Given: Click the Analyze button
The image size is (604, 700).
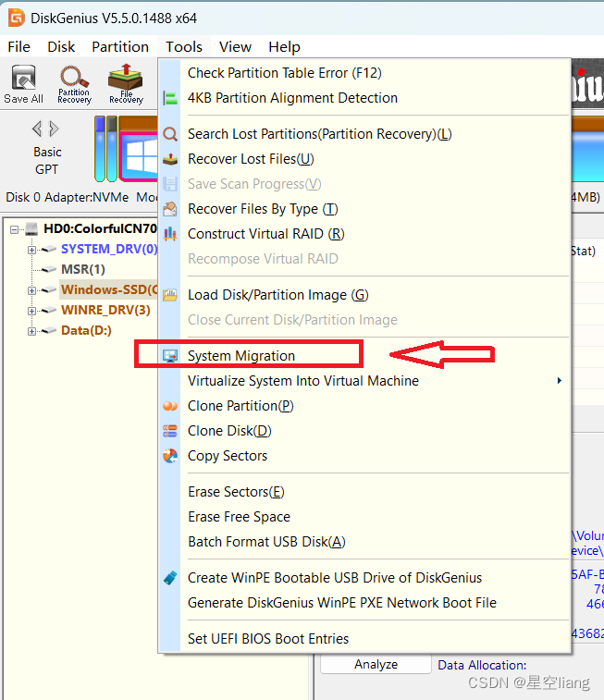Looking at the screenshot, I should (376, 664).
